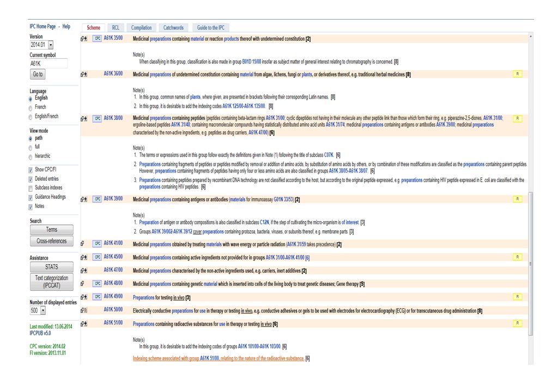Choose path view mode
This screenshot has width=545, height=392.
(x=31, y=139)
